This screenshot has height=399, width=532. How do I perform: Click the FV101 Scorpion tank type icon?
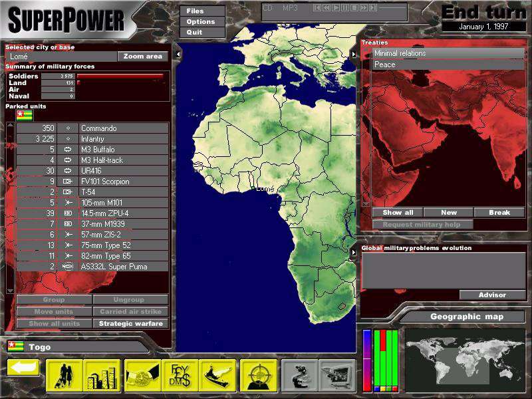click(68, 182)
